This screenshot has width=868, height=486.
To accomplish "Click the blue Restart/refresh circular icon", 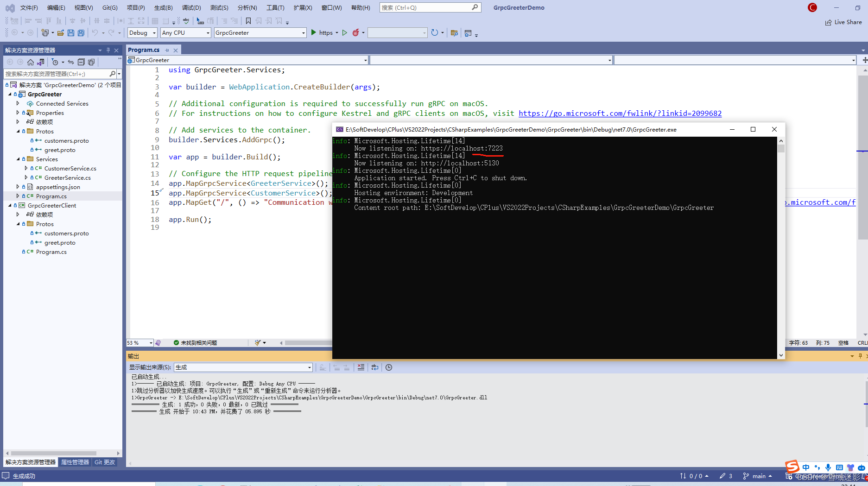I will pos(435,32).
